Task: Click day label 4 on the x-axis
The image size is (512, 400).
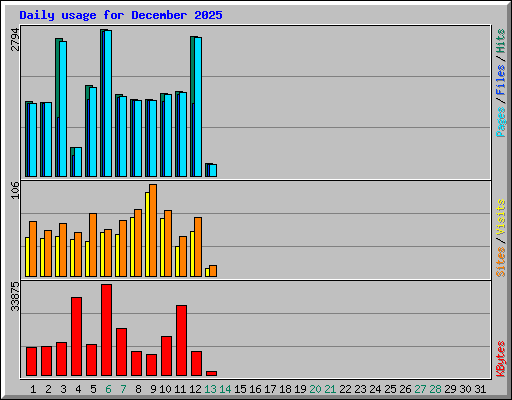Action: (x=78, y=389)
